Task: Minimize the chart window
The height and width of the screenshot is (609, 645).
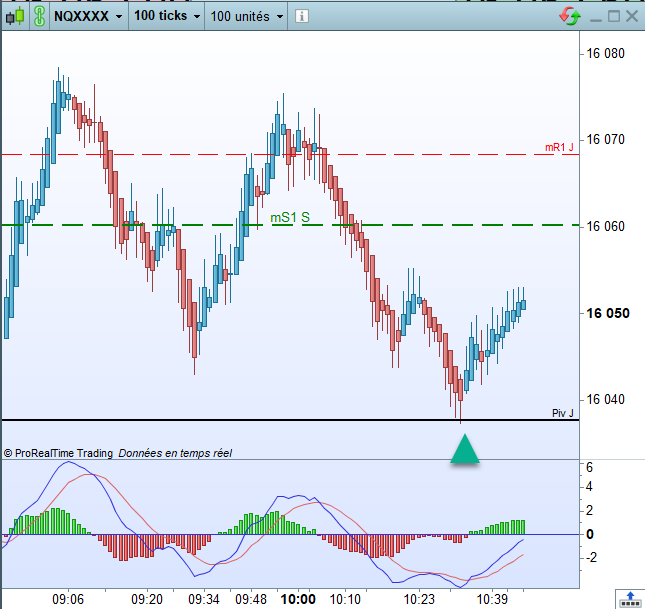Action: coord(596,18)
